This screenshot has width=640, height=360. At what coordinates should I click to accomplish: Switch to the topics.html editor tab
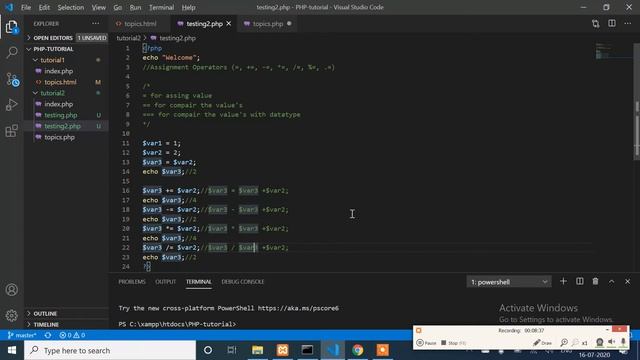click(140, 24)
